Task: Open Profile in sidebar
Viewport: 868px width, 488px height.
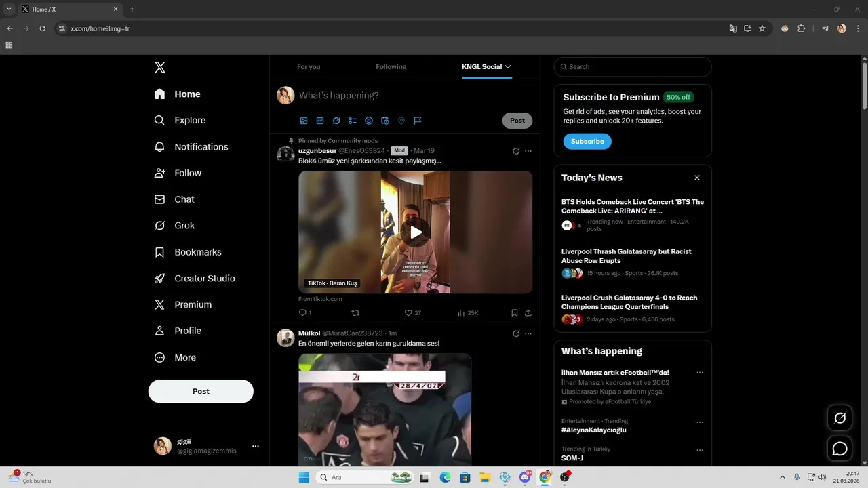Action: (178, 331)
